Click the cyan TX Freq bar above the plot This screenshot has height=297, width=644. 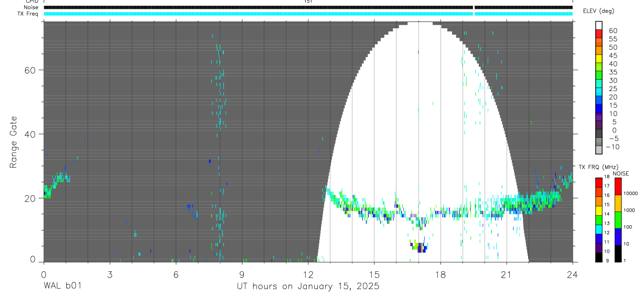tap(308, 14)
